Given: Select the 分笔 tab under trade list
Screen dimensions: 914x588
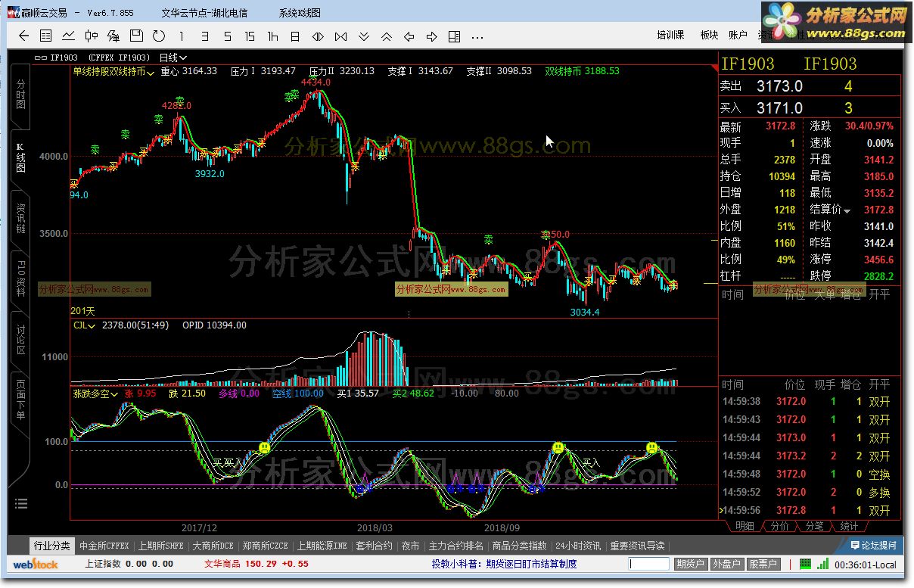Looking at the screenshot, I should tap(814, 526).
